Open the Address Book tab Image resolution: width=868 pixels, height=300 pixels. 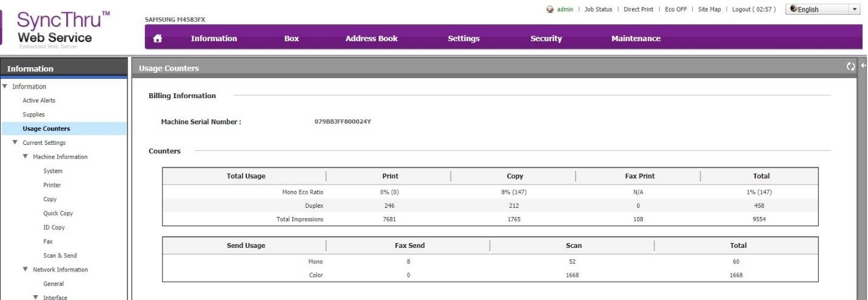click(x=371, y=39)
